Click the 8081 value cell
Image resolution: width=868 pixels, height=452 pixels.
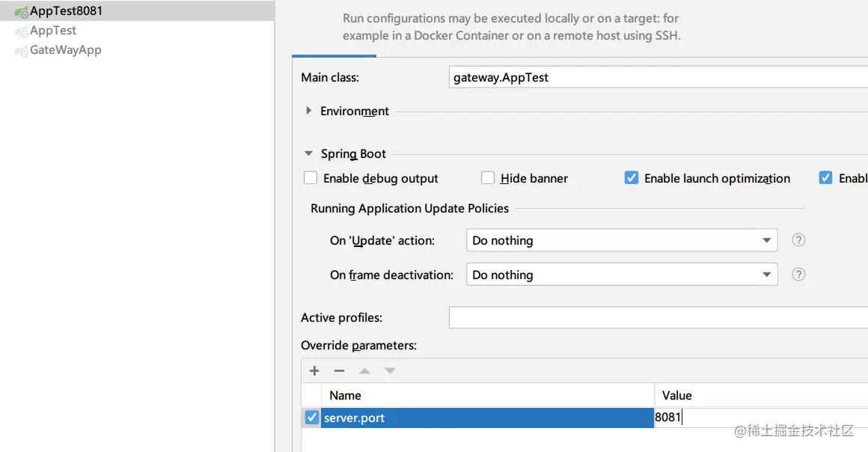click(x=761, y=418)
